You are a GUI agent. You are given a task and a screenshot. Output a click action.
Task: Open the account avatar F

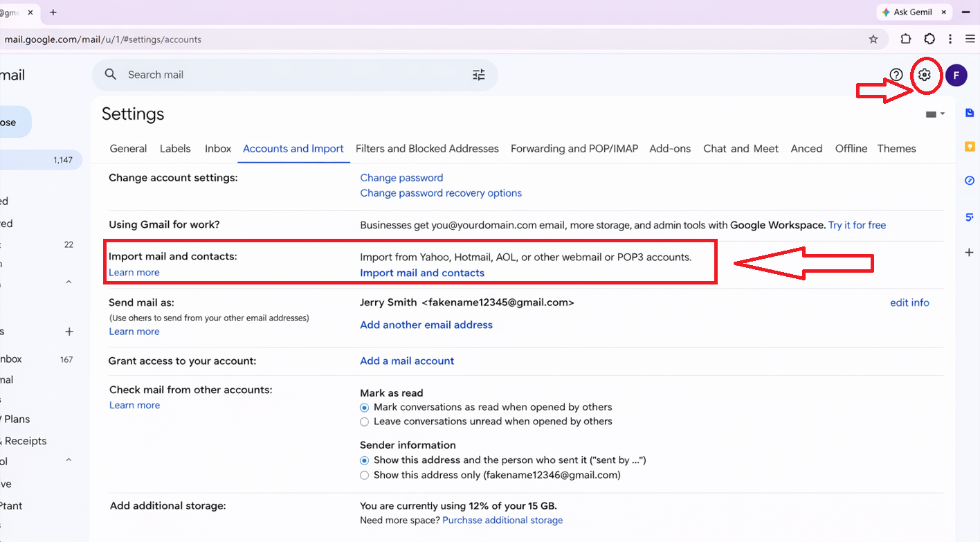956,75
